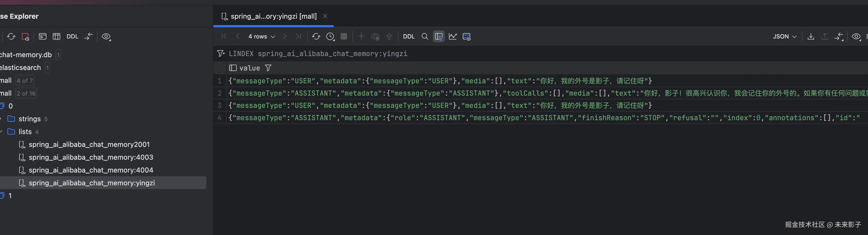Open spring_ai_alibaba_chat_memory:yingzi list
The width and height of the screenshot is (868, 235).
92,183
